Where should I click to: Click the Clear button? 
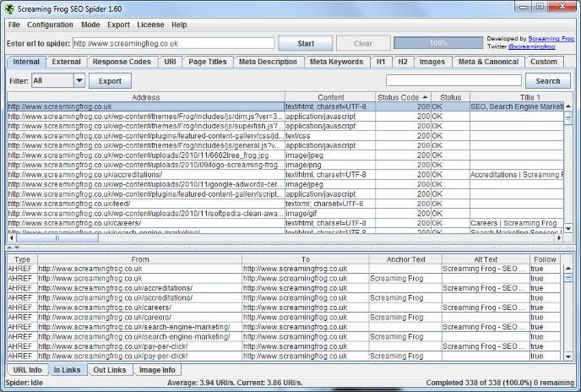pyautogui.click(x=362, y=43)
